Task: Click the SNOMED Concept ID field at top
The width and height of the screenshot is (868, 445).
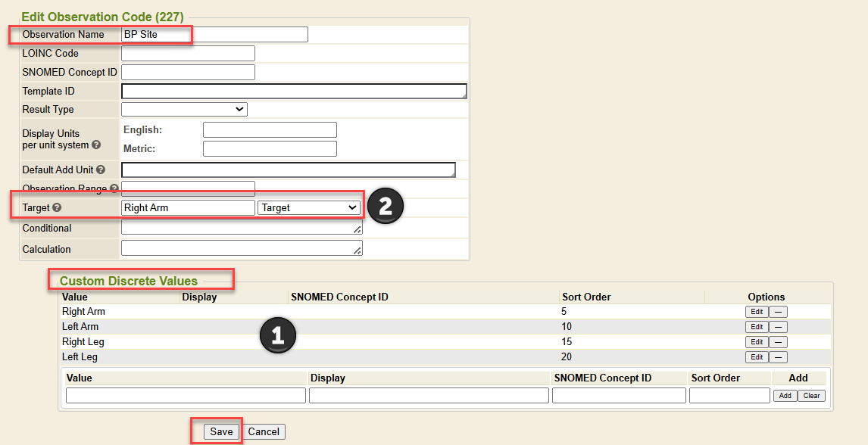Action: click(x=188, y=73)
